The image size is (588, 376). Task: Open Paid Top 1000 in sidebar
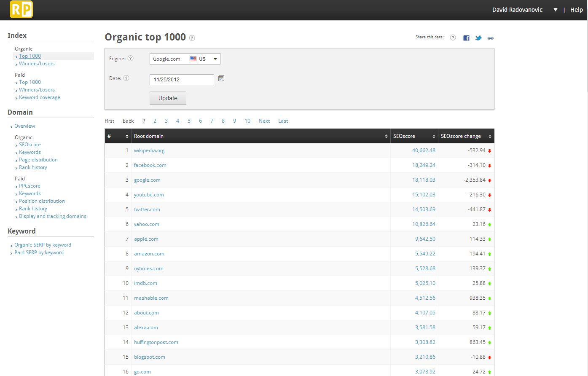[x=30, y=82]
